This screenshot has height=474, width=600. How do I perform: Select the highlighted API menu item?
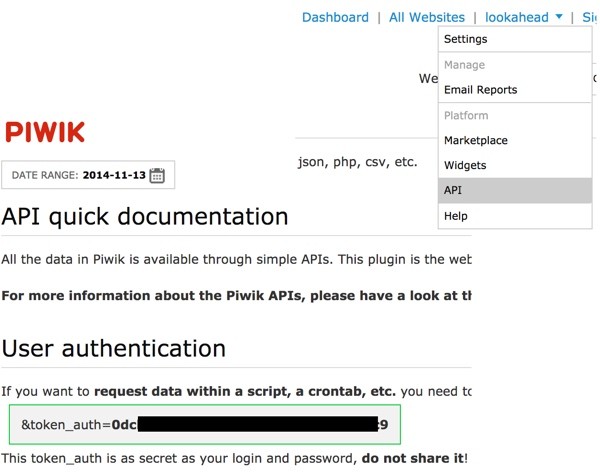[515, 190]
